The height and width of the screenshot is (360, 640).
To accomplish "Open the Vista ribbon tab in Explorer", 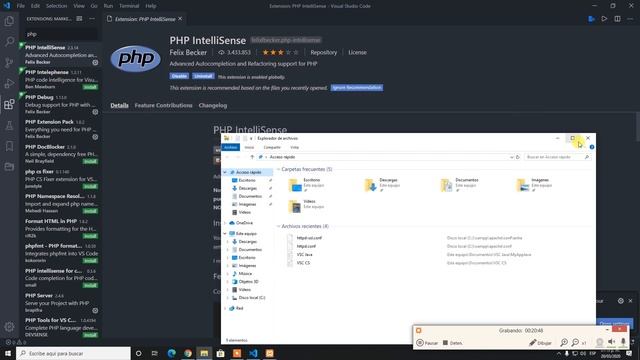I will (294, 147).
